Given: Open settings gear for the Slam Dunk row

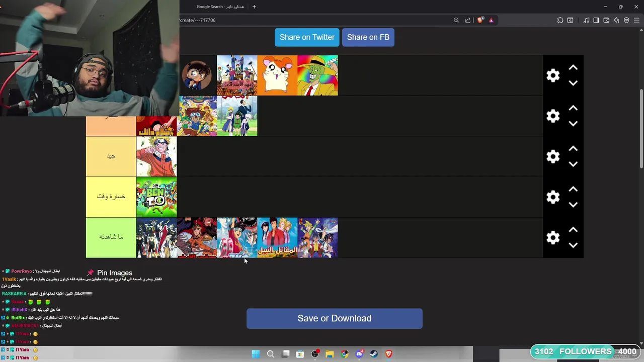Looking at the screenshot, I should click(x=553, y=116).
